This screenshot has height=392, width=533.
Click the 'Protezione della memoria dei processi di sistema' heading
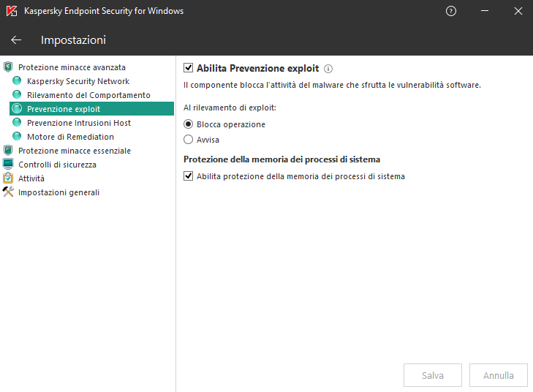coord(281,159)
